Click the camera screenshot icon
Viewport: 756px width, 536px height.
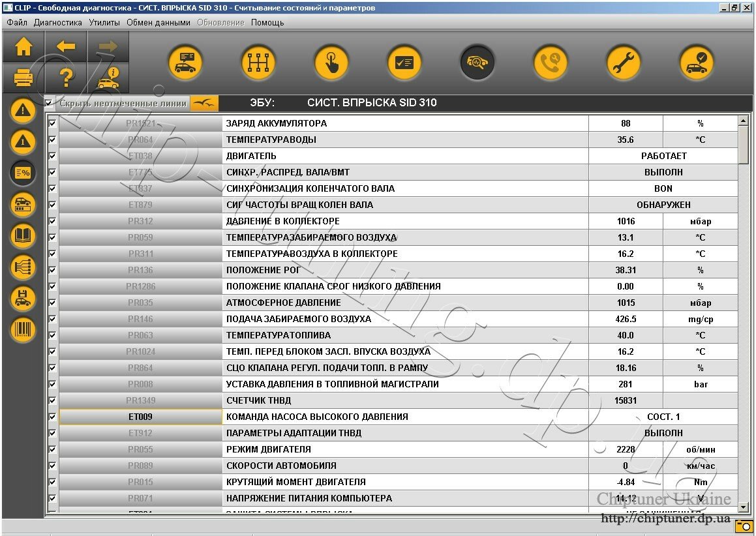[x=744, y=526]
